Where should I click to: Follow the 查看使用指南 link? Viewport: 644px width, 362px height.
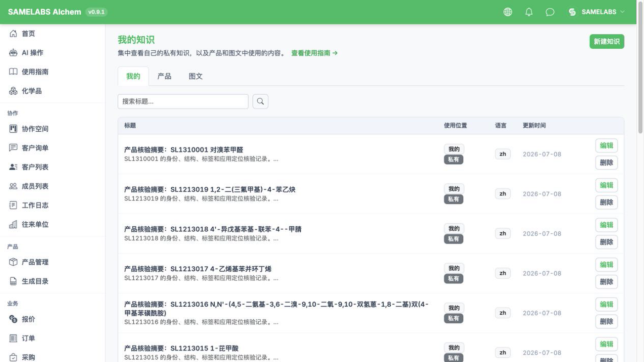coord(314,53)
